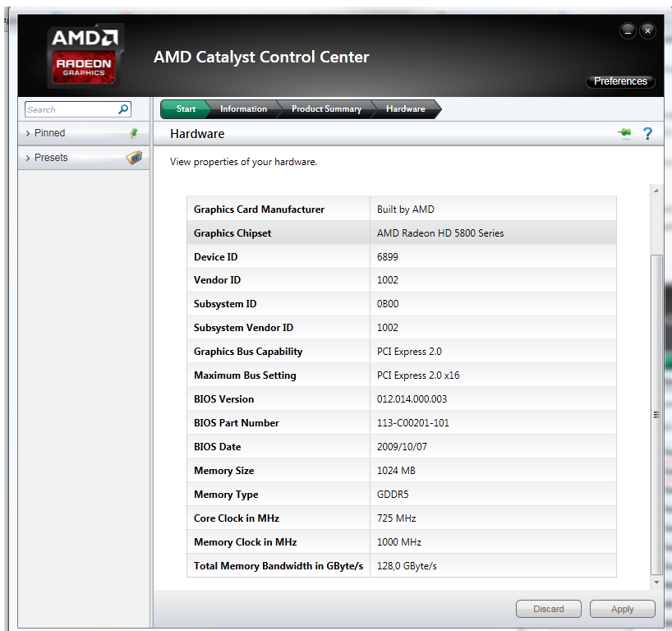Click the BIOS Version value 012.014.000.003

click(412, 399)
